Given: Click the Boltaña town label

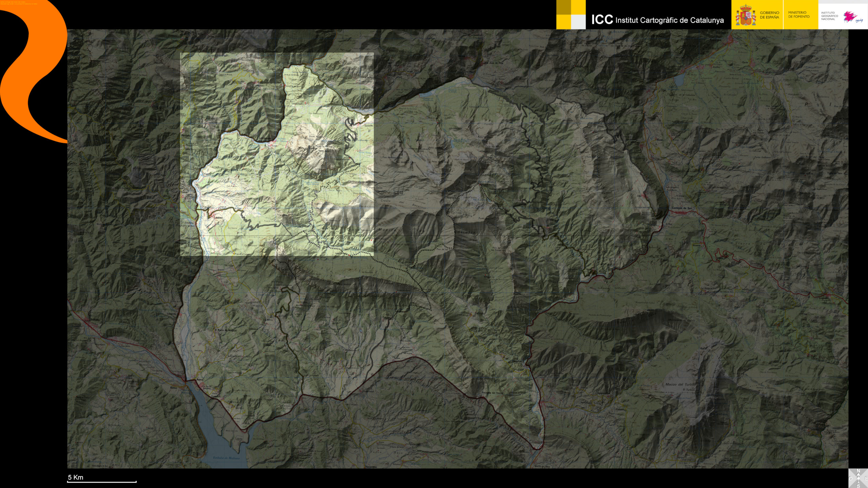Looking at the screenshot, I should (x=95, y=320).
